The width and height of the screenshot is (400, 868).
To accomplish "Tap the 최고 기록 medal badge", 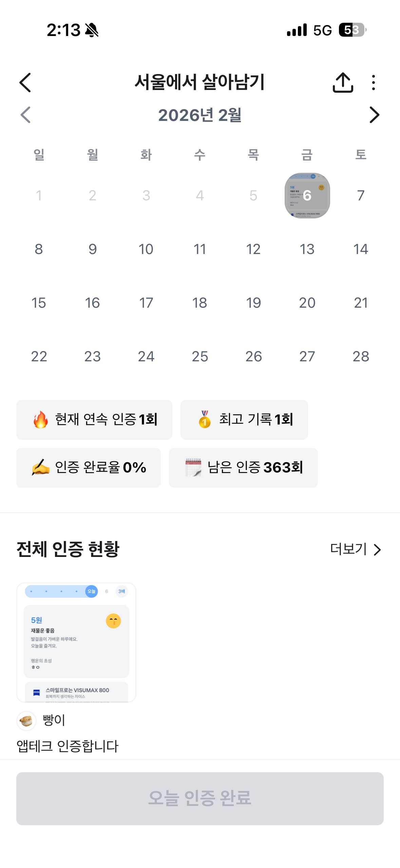I will (244, 420).
